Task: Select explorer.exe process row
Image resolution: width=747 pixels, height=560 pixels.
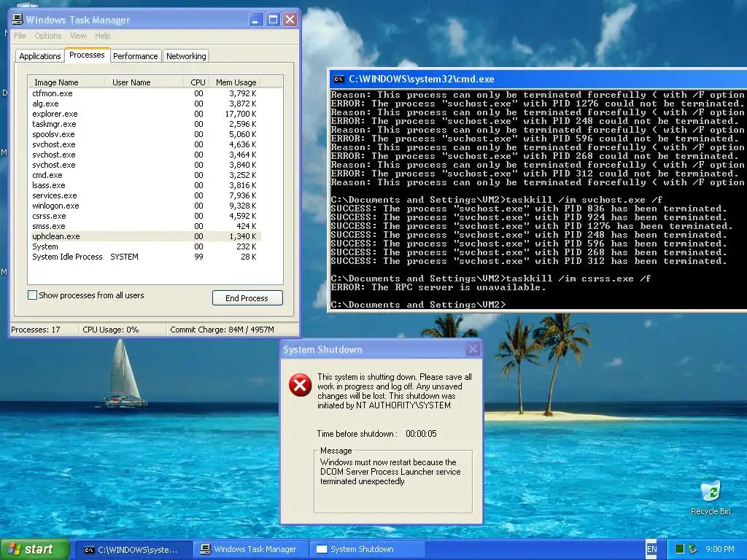Action: pos(144,114)
